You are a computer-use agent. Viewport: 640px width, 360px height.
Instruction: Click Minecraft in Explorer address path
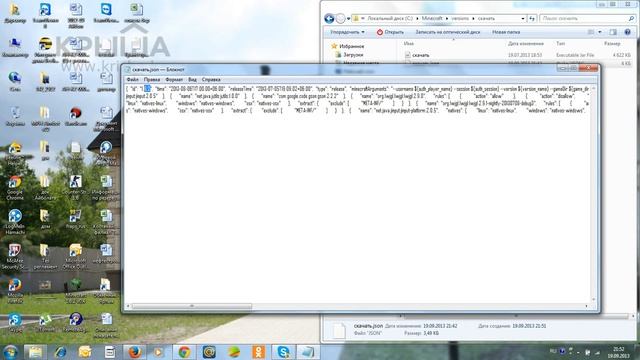coord(432,18)
